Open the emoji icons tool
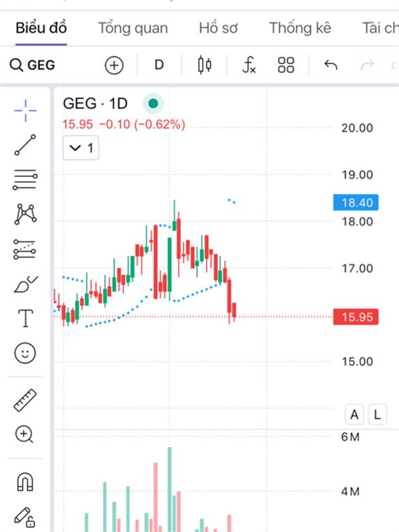This screenshot has height=532, width=399. [25, 353]
